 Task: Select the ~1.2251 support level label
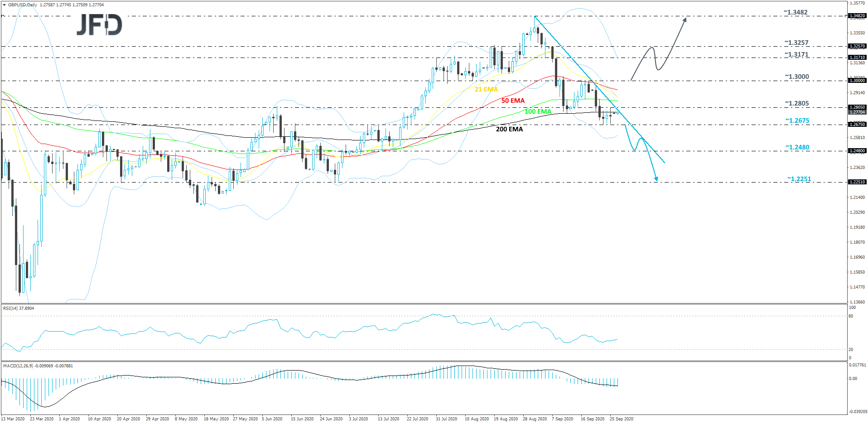pos(799,179)
